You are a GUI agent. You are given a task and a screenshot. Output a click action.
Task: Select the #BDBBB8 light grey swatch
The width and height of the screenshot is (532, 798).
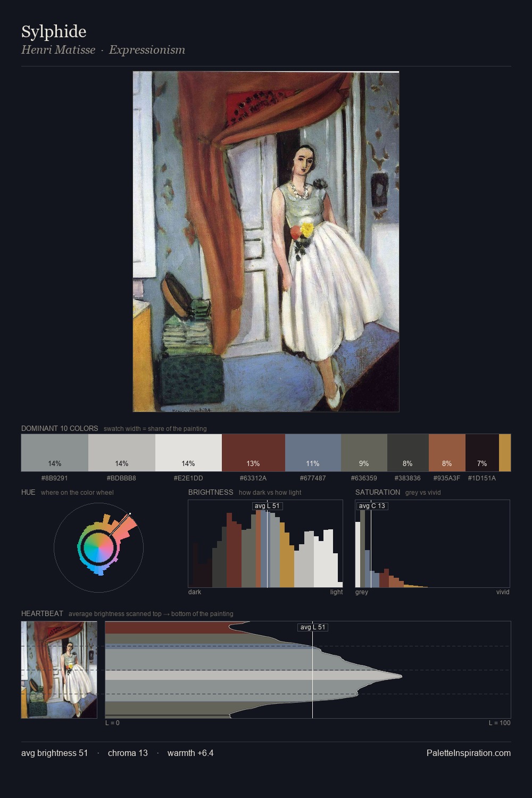pyautogui.click(x=122, y=453)
